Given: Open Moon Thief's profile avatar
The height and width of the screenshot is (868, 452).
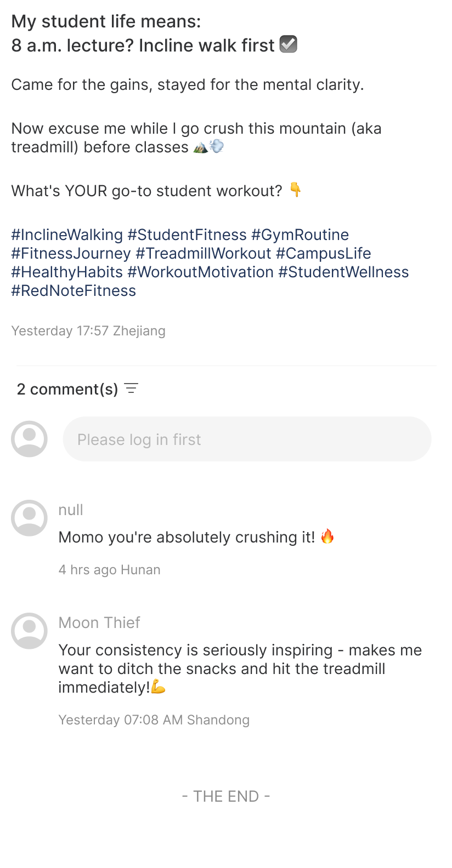Looking at the screenshot, I should click(29, 631).
